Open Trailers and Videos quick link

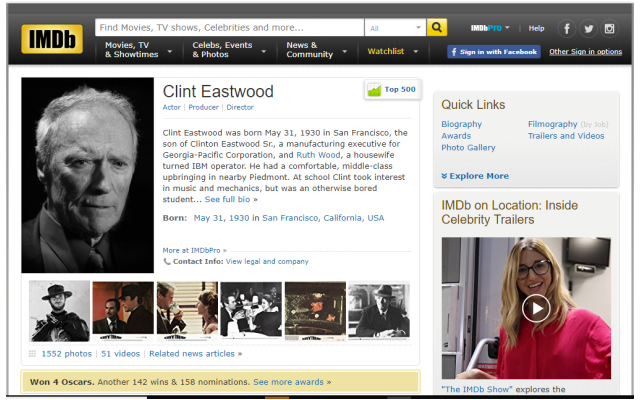pos(566,136)
